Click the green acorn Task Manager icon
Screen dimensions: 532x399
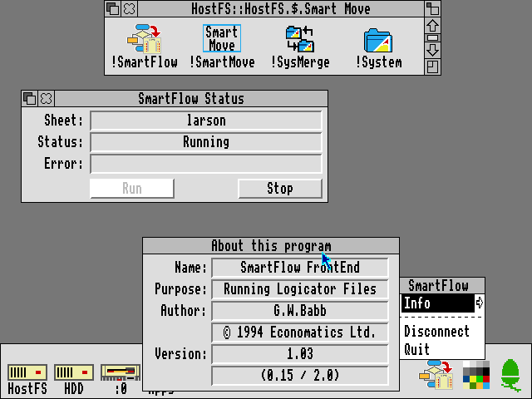tap(510, 375)
